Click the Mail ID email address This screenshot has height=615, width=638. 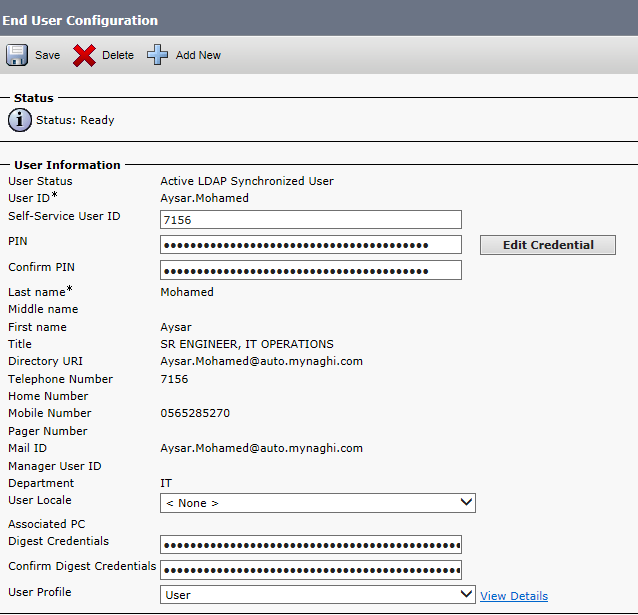tap(261, 448)
